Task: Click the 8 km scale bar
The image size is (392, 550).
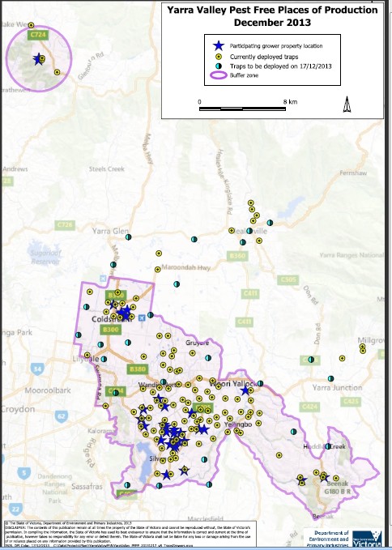Action: click(x=242, y=109)
